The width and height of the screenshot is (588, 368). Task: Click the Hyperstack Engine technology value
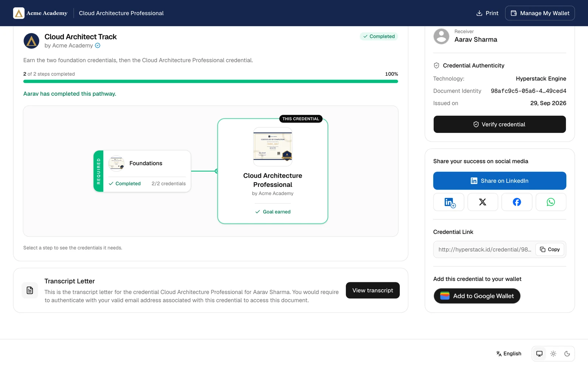541,79
